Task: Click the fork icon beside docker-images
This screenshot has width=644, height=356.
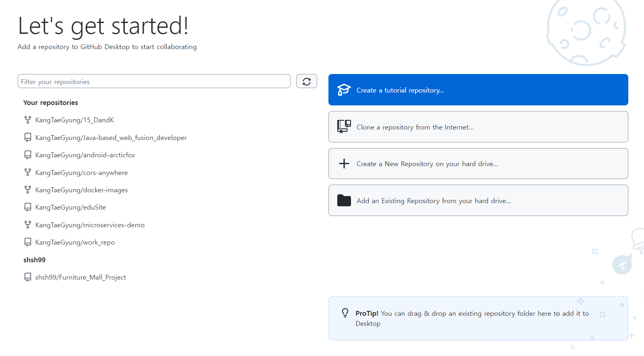Action: point(28,189)
